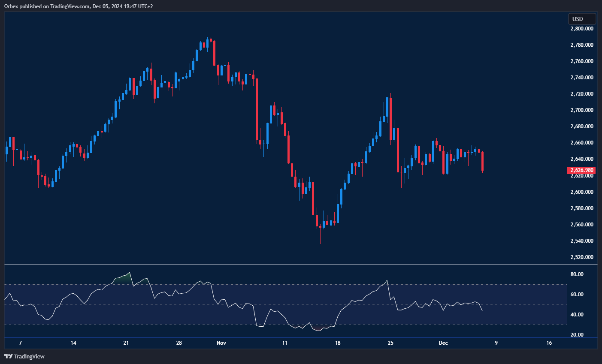Viewport: 602px width, 364px height.
Task: Click the 2,800.000 price axis label
Action: pyautogui.click(x=582, y=29)
